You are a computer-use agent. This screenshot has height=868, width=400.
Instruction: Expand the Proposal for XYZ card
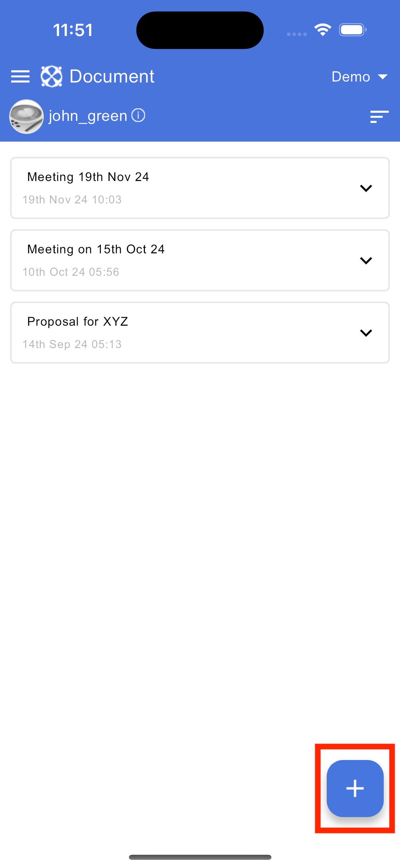(x=366, y=333)
